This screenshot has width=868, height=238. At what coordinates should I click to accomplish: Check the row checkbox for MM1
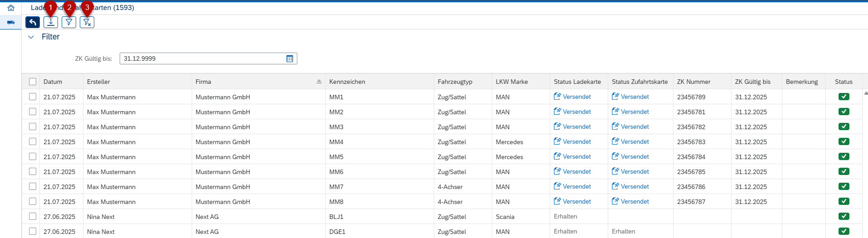33,97
